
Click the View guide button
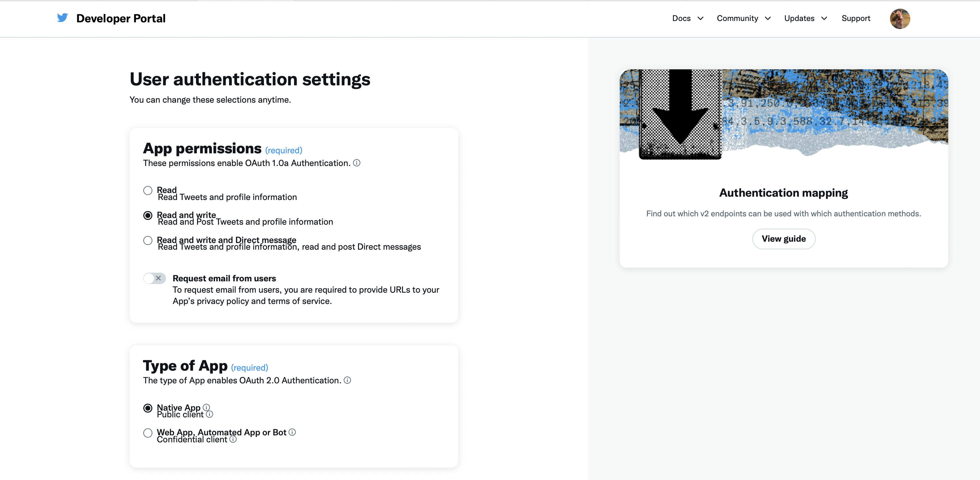[x=783, y=239]
